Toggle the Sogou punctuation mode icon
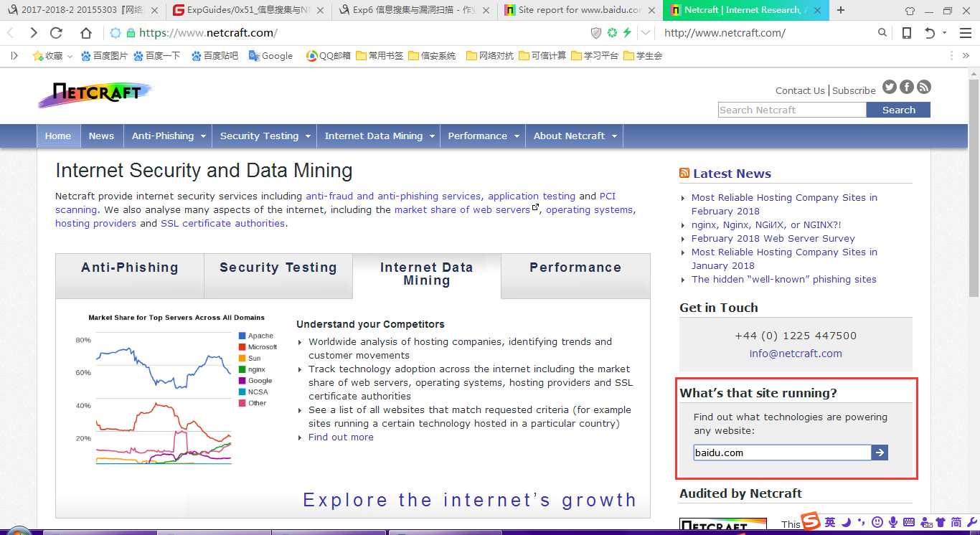The width and height of the screenshot is (980, 535). click(862, 522)
